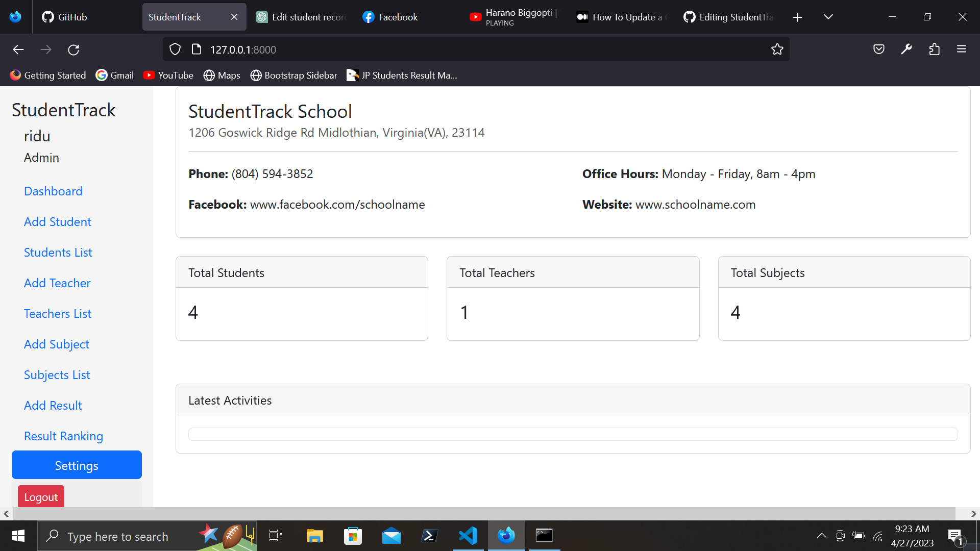Screen dimensions: 980x551
Task: Open a new browser tab with the plus button
Action: click(797, 17)
